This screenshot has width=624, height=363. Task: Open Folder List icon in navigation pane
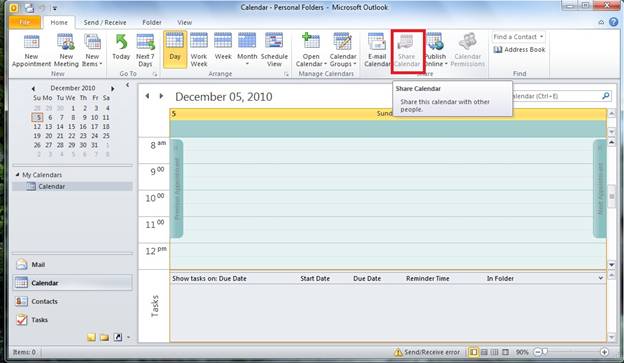[x=105, y=338]
